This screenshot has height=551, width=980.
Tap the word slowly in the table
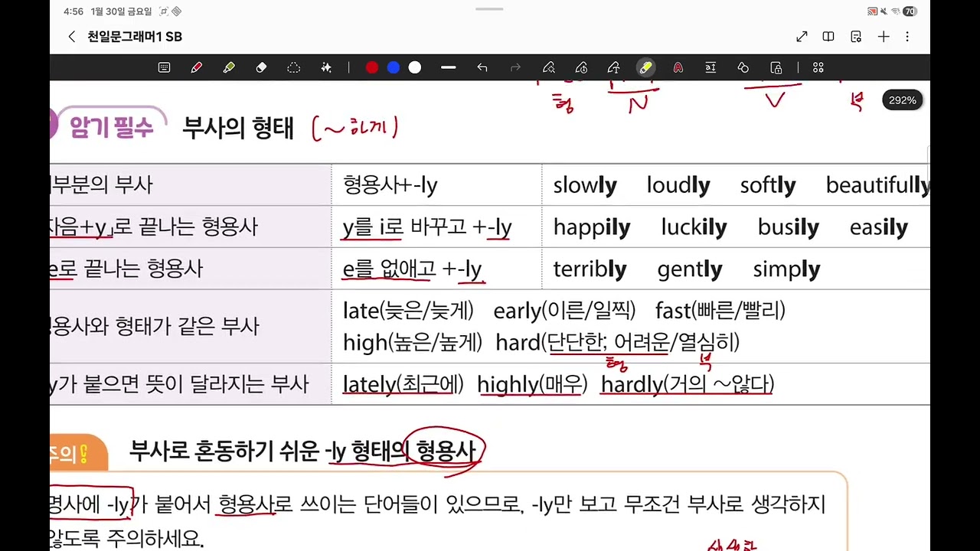point(585,185)
